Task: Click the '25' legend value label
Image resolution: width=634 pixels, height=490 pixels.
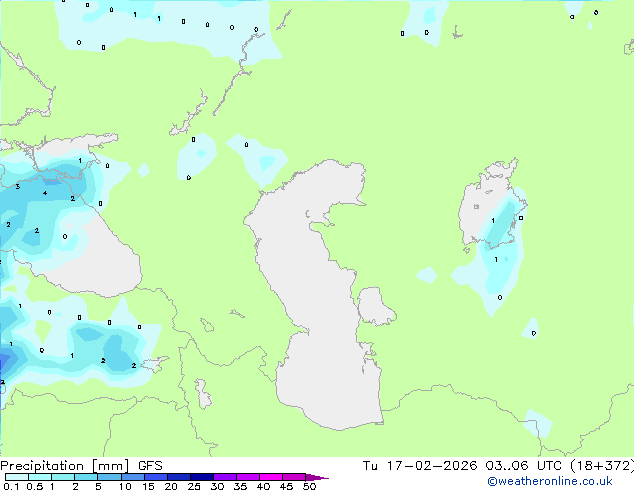Action: pos(194,486)
